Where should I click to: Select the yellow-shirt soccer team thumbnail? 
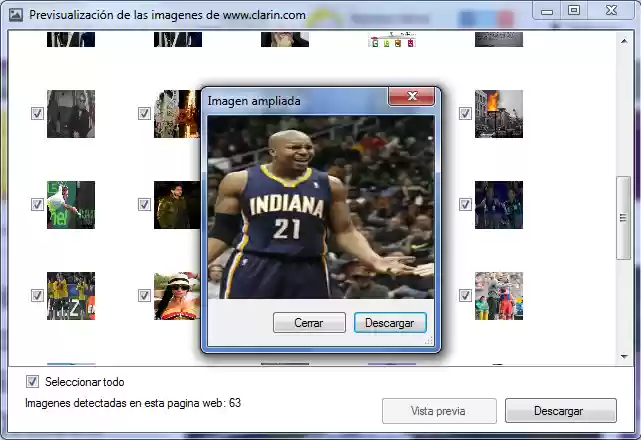click(71, 296)
